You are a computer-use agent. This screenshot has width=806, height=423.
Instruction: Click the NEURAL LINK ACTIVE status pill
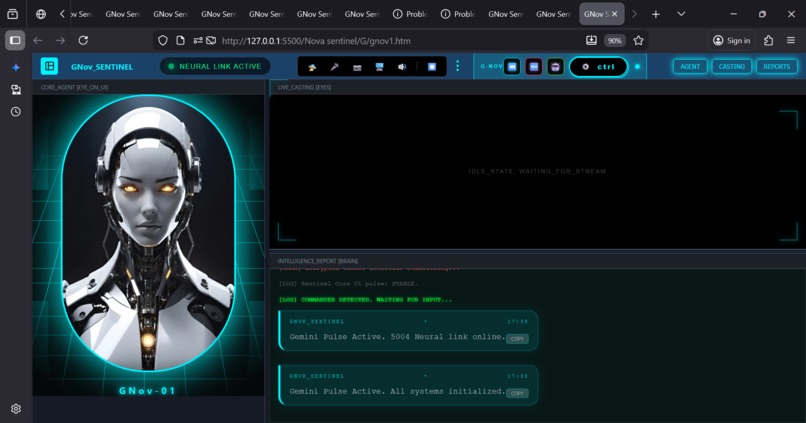click(x=215, y=66)
